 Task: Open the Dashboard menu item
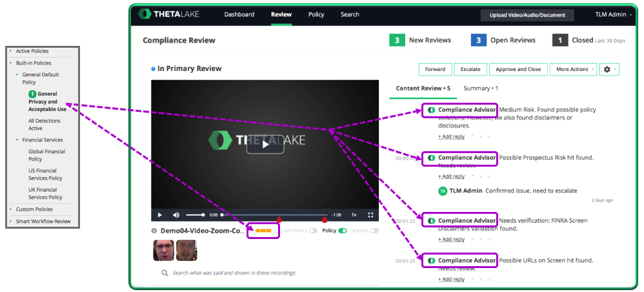click(239, 14)
